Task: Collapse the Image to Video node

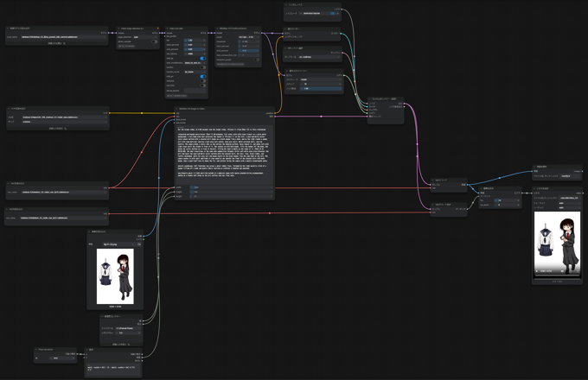Action: (177, 109)
